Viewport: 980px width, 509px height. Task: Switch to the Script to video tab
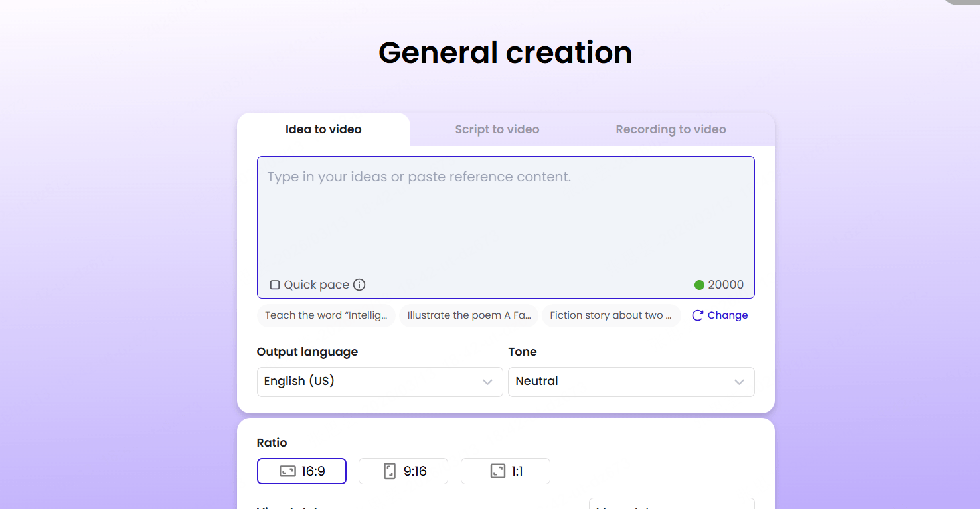click(x=497, y=129)
